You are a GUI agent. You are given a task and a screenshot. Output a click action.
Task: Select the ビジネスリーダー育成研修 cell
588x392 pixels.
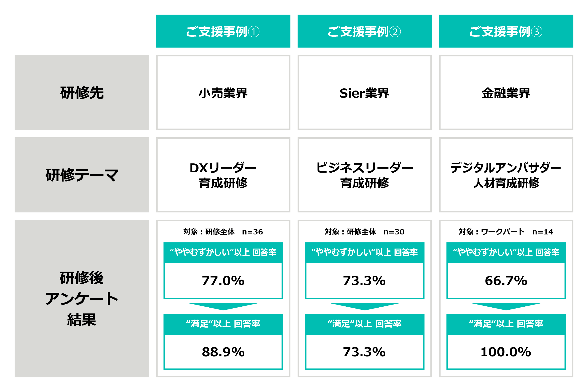pyautogui.click(x=365, y=175)
